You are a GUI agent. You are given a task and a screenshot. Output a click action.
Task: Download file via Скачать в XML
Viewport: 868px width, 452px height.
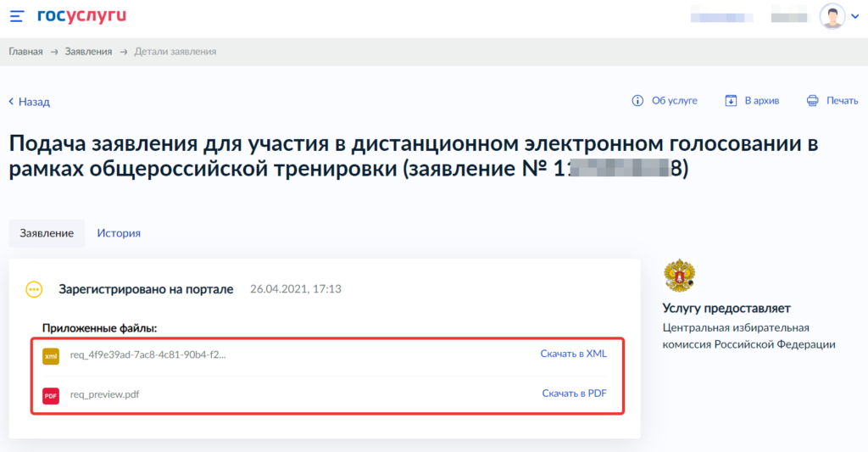(x=573, y=354)
